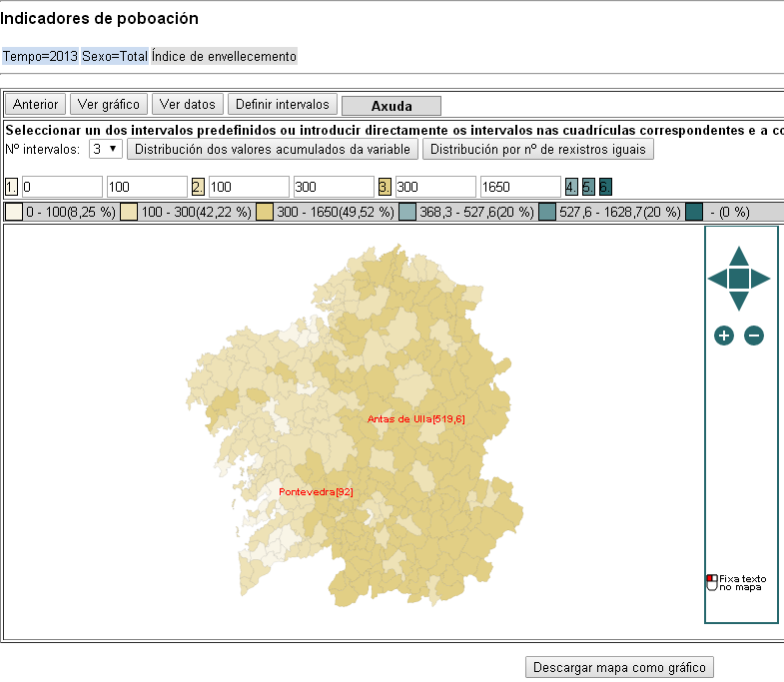This screenshot has height=682, width=784.
Task: Pan the map down with the down arrow
Action: point(739,301)
